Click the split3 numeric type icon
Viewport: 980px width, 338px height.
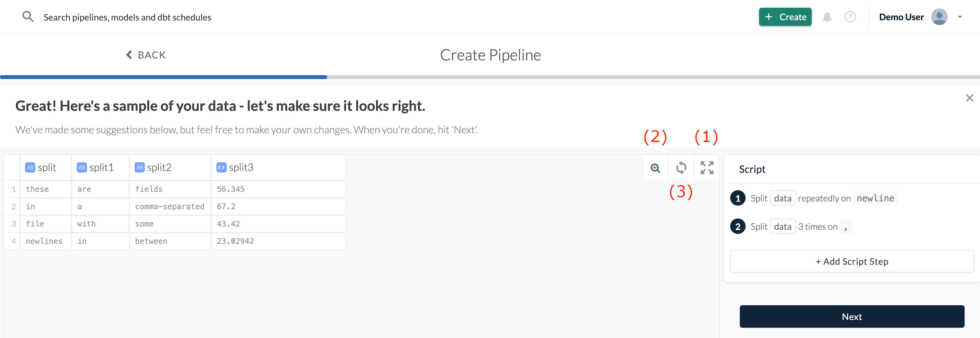tap(221, 167)
